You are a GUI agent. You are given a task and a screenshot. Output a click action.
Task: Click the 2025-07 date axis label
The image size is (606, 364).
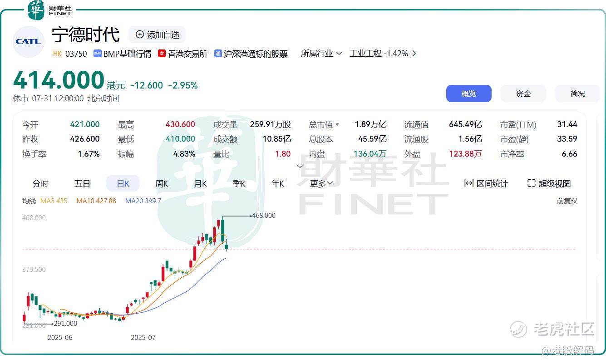point(143,338)
